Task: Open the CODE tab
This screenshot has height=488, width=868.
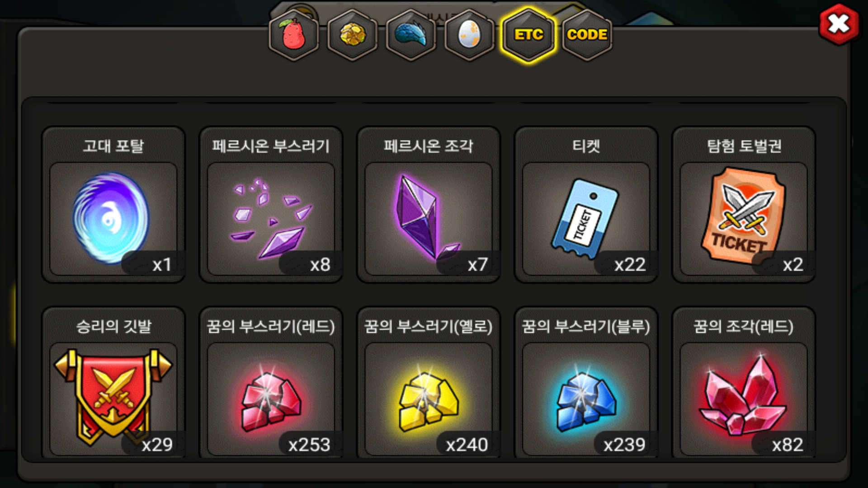Action: 587,35
